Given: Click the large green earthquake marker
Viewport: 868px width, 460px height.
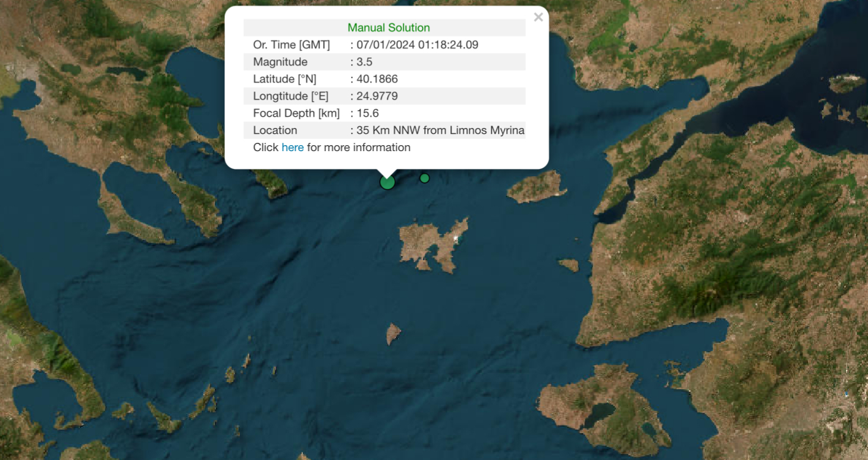Looking at the screenshot, I should point(387,182).
